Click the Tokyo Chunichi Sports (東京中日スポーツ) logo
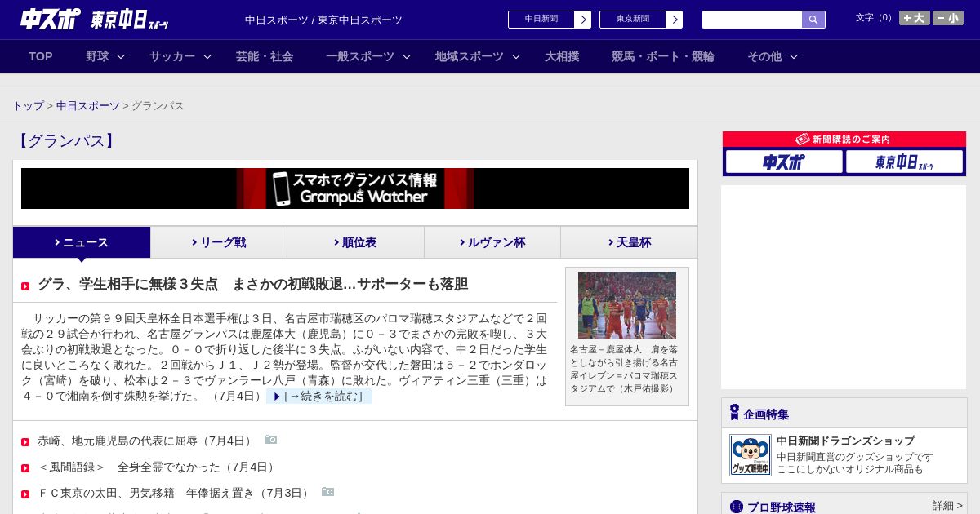 click(x=130, y=20)
